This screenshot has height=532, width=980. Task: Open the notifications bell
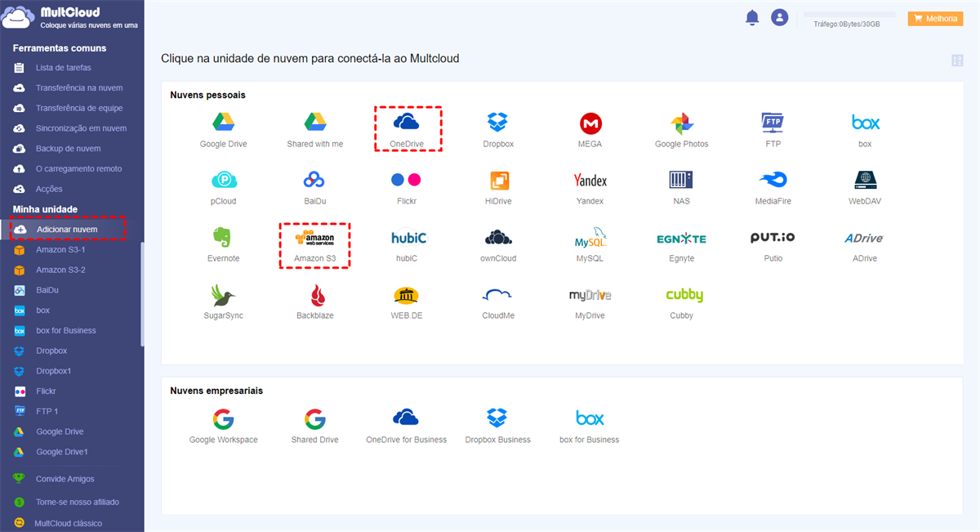752,17
